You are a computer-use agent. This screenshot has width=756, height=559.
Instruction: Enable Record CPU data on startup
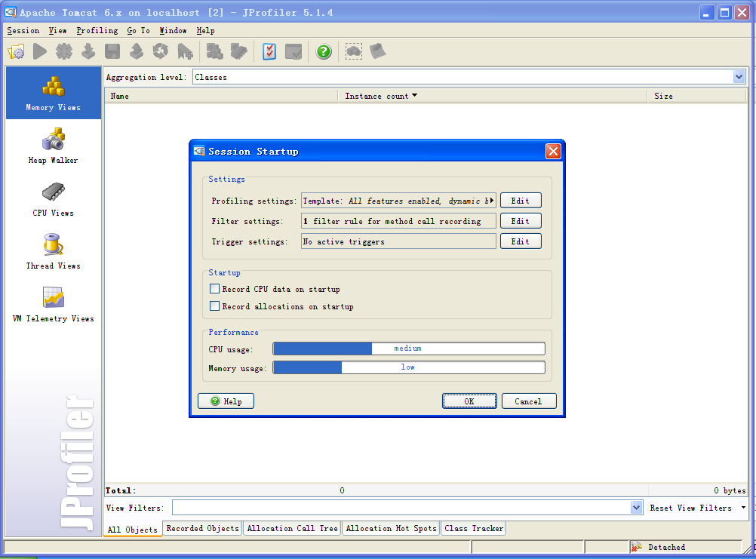pos(214,289)
